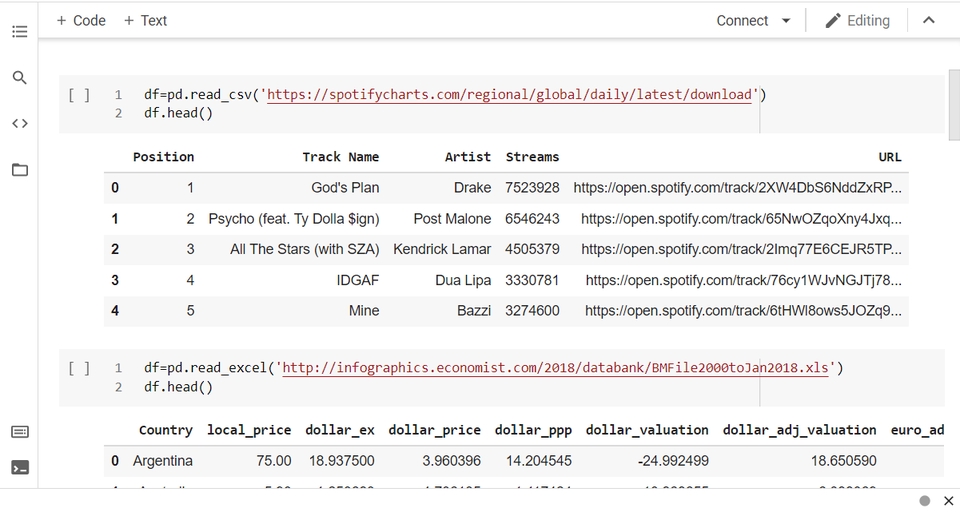Click the Connect button
Image resolution: width=960 pixels, height=512 pixels.
click(742, 21)
